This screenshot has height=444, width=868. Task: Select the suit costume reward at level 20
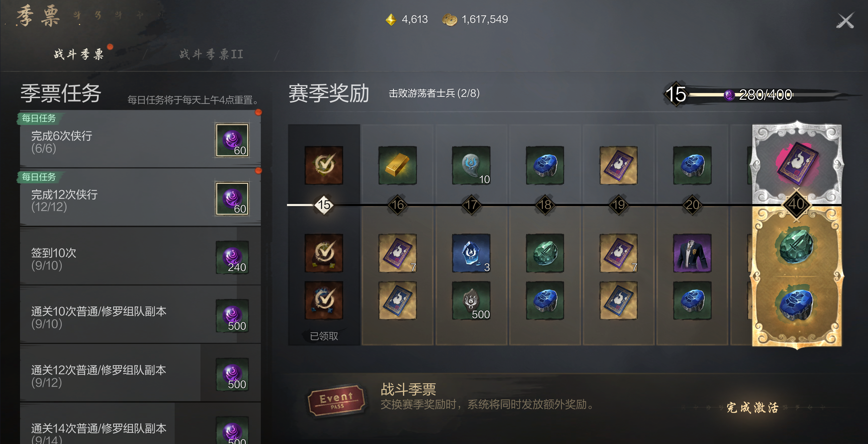coord(692,253)
